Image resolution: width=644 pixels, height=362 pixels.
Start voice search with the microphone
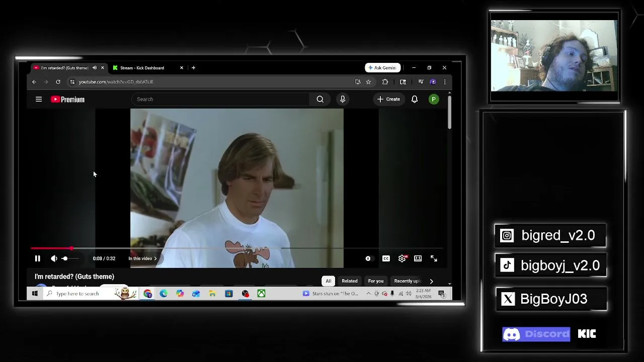[x=343, y=99]
